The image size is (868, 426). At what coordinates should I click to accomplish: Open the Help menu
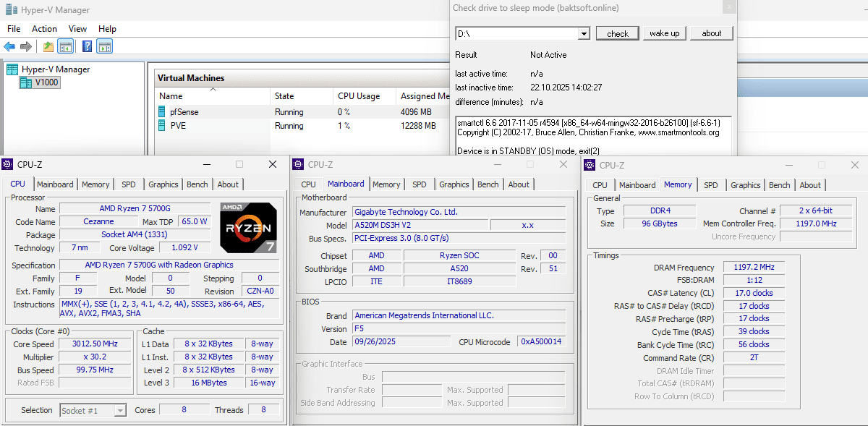[107, 29]
